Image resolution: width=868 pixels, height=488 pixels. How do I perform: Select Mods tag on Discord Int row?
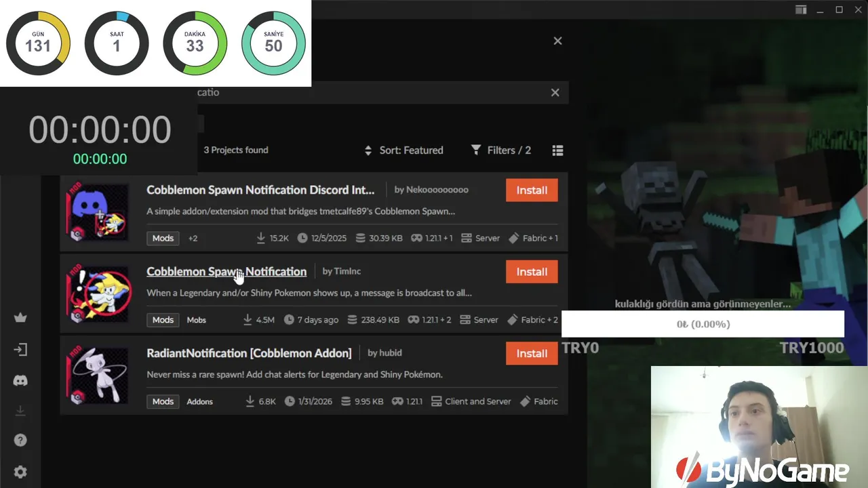163,238
